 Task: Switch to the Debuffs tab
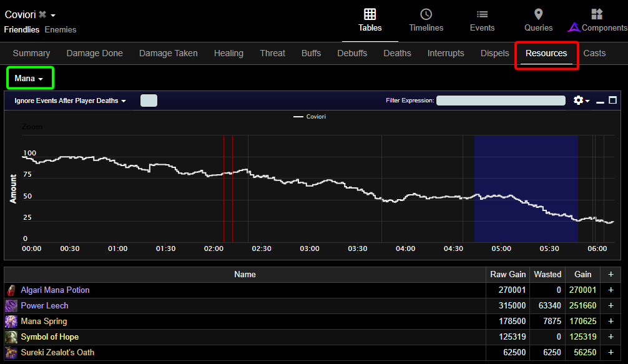click(x=352, y=53)
